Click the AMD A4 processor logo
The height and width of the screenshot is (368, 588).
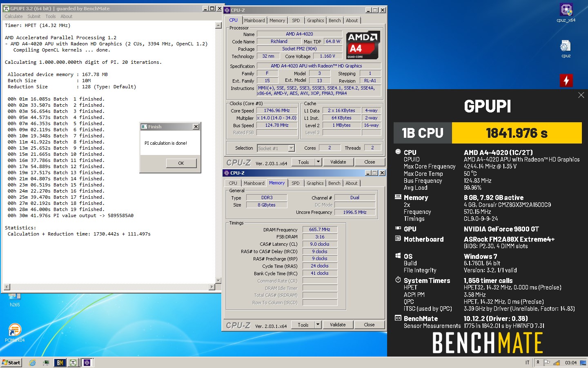point(363,45)
